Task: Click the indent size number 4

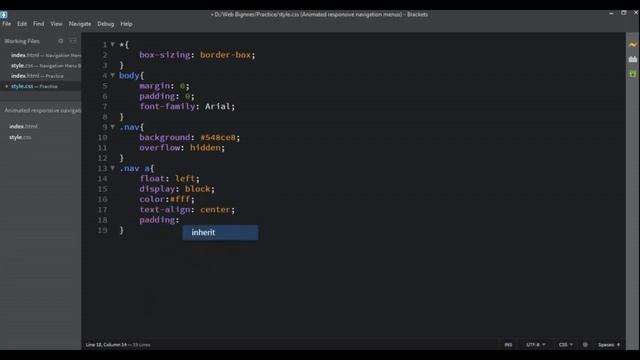Action: click(618, 344)
